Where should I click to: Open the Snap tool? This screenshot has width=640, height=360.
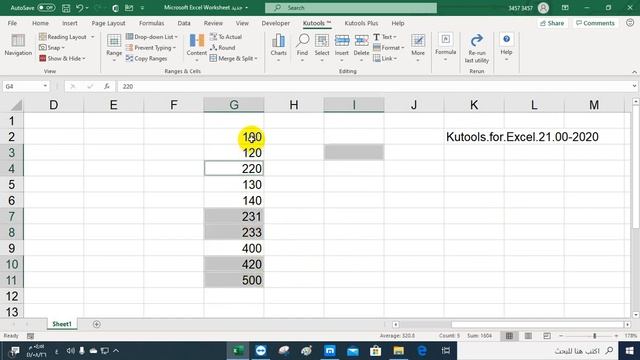52,48
